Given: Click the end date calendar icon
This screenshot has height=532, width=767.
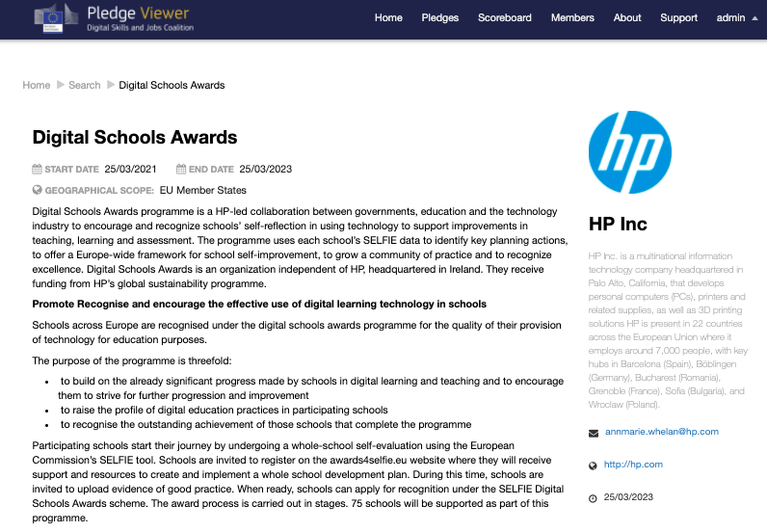Looking at the screenshot, I should 181,169.
